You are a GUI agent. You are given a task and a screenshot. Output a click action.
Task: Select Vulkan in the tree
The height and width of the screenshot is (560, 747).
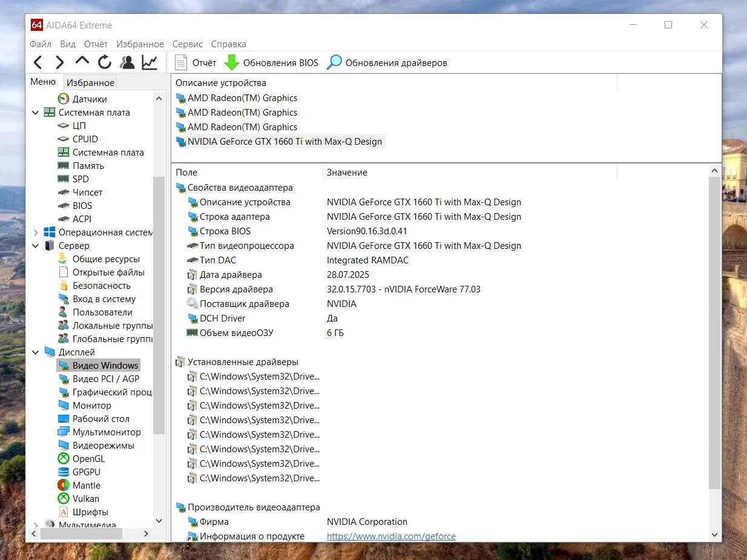point(79,498)
